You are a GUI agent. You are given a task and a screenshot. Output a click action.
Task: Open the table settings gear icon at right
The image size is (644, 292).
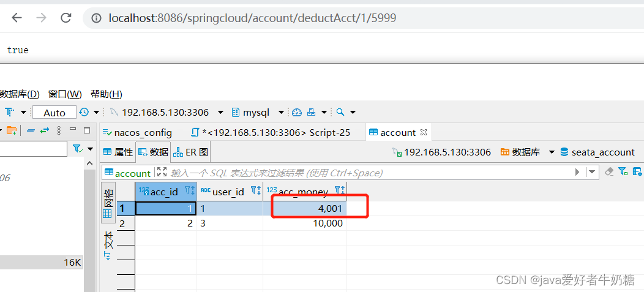(x=638, y=172)
